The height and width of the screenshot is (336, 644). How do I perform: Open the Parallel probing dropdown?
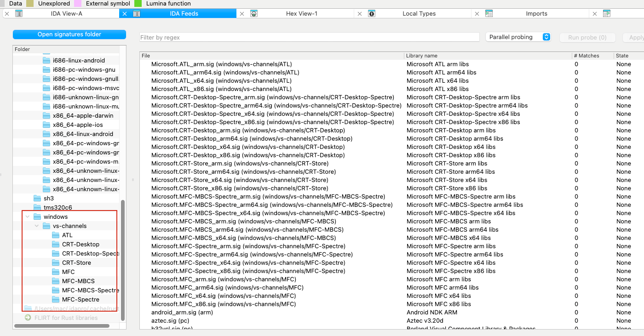point(518,37)
